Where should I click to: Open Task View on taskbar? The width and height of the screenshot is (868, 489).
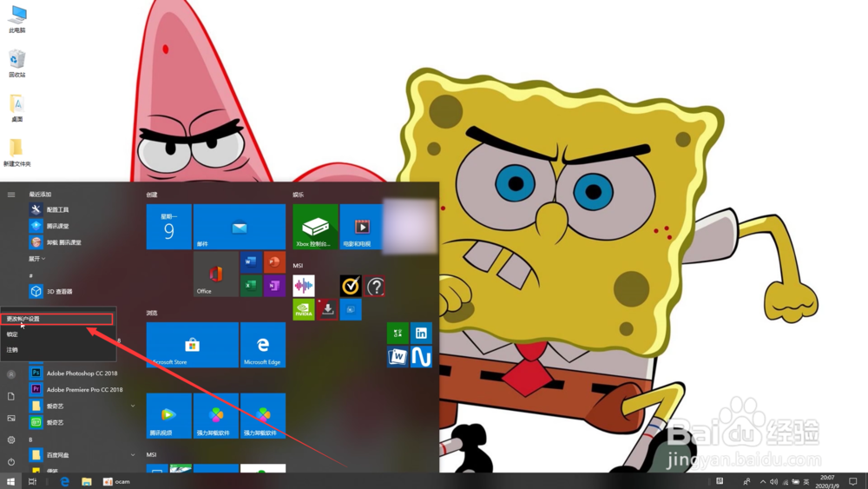tap(32, 481)
